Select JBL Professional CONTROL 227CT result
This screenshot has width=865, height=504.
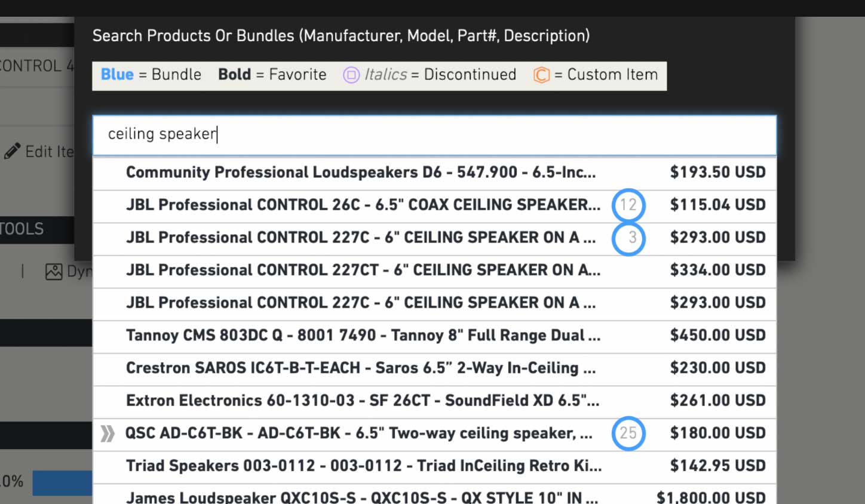(434, 271)
